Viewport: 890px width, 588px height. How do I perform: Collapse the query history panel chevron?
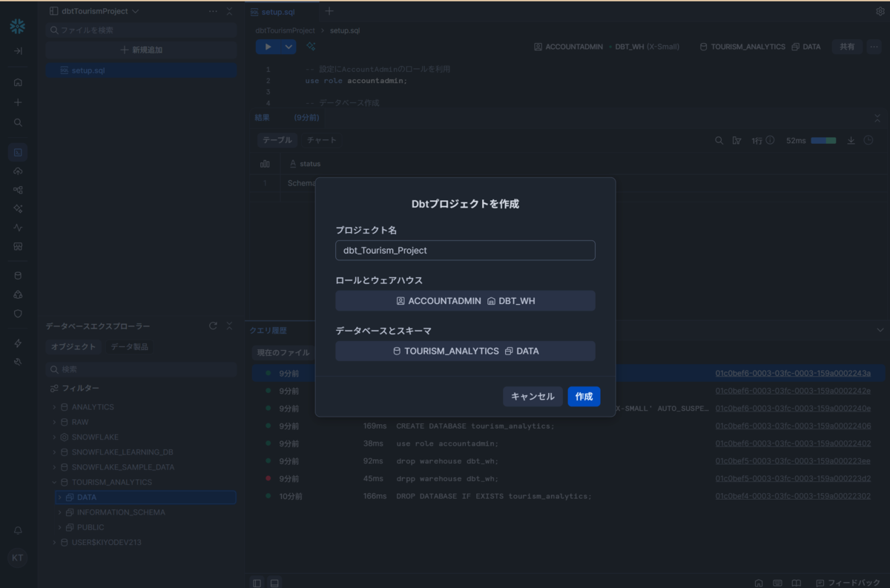[880, 330]
